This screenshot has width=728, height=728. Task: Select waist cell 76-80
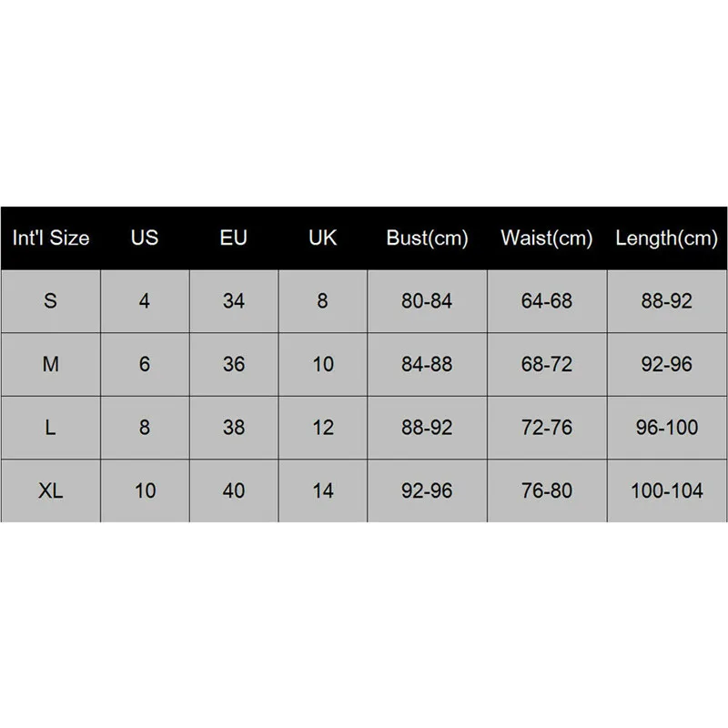click(546, 490)
